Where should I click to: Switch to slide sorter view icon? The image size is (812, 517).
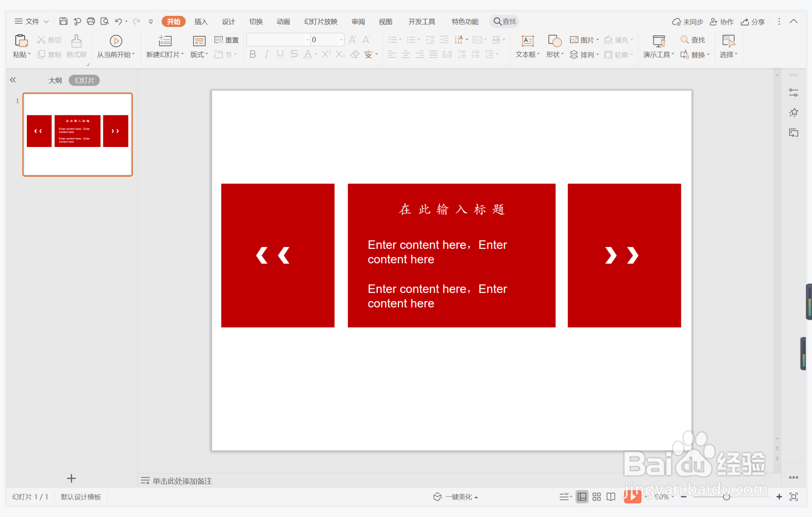(597, 497)
